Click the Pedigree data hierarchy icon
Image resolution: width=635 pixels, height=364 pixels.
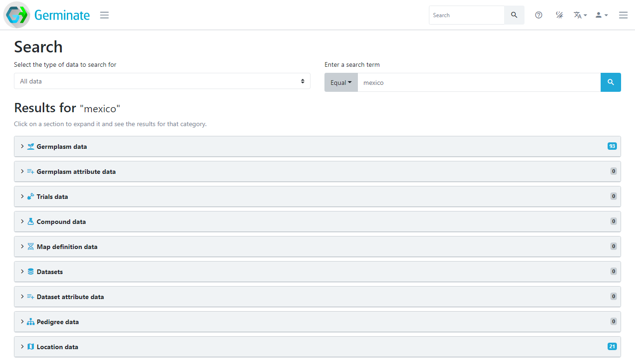click(30, 321)
